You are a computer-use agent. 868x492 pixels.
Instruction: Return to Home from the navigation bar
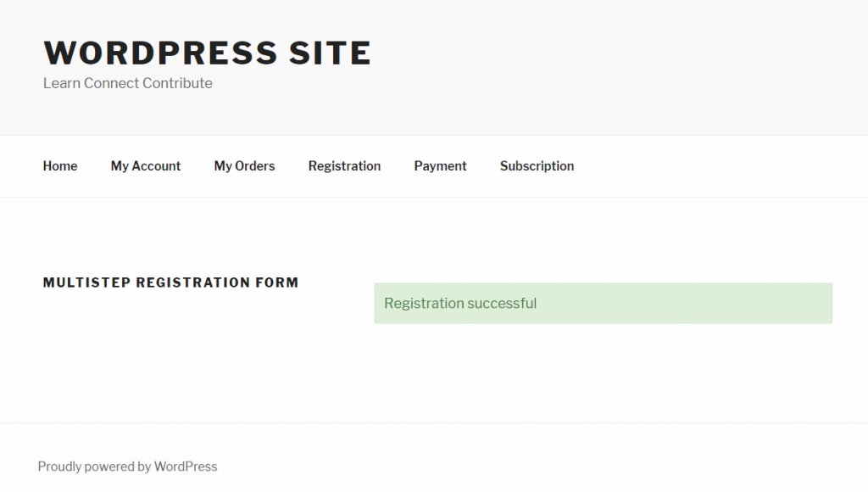pyautogui.click(x=59, y=165)
